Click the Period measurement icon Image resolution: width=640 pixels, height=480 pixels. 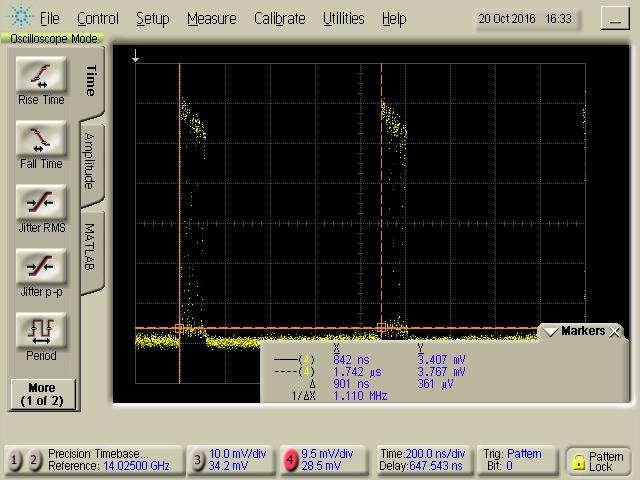click(x=41, y=331)
